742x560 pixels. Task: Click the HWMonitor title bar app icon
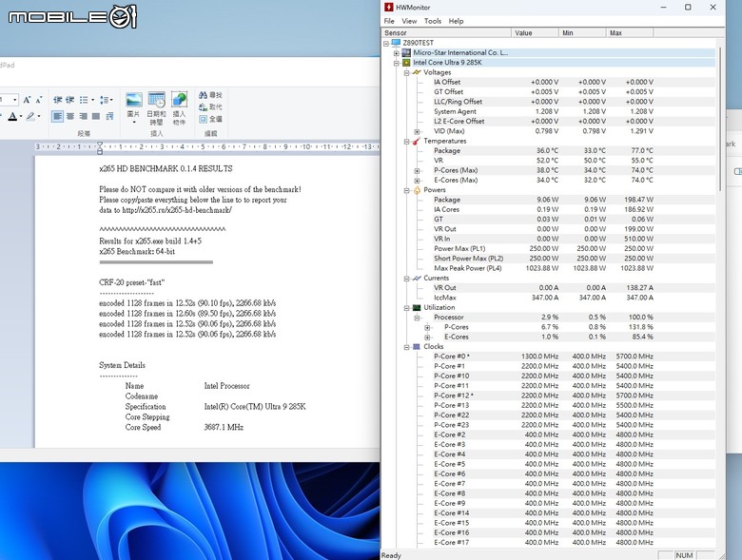tap(388, 7)
